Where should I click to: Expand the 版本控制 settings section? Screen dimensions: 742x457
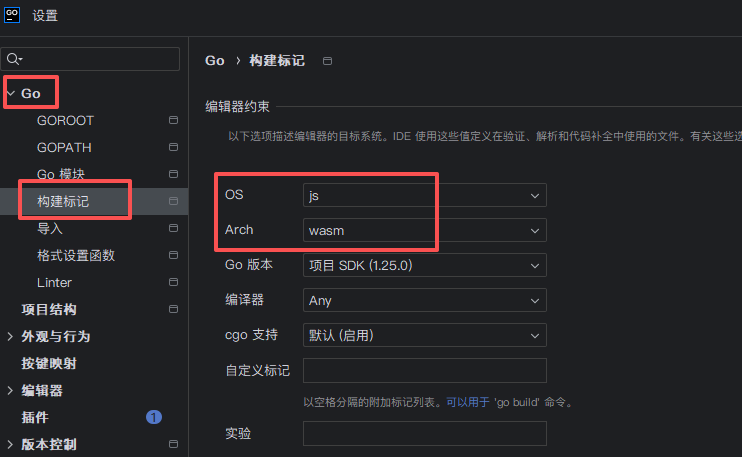pos(10,445)
